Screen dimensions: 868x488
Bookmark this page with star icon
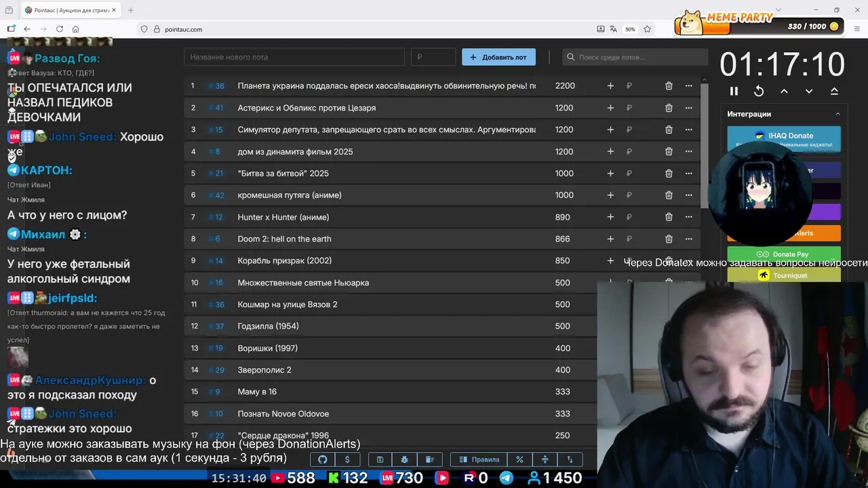point(648,29)
